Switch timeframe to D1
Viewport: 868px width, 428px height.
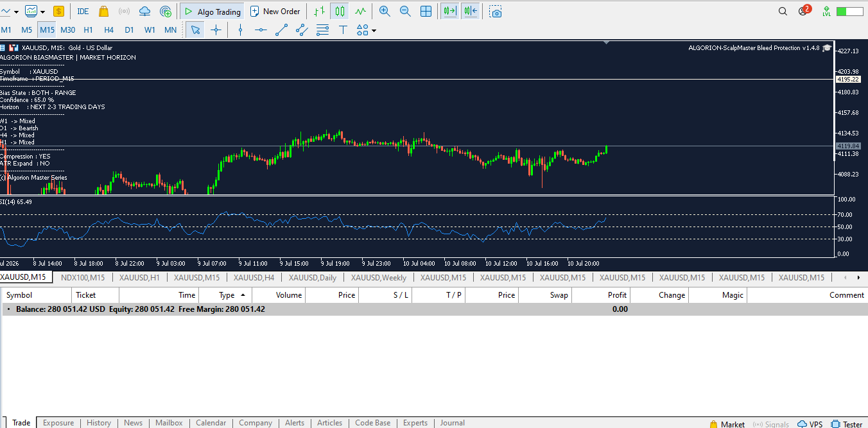[129, 30]
